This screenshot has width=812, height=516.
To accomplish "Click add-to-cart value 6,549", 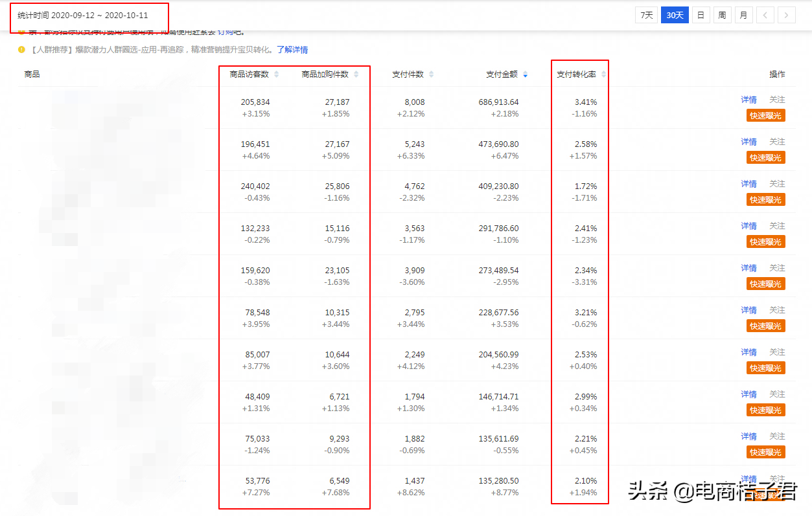I will tap(340, 481).
